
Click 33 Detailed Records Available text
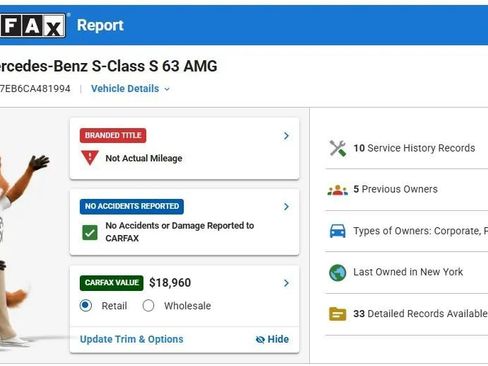coord(420,313)
